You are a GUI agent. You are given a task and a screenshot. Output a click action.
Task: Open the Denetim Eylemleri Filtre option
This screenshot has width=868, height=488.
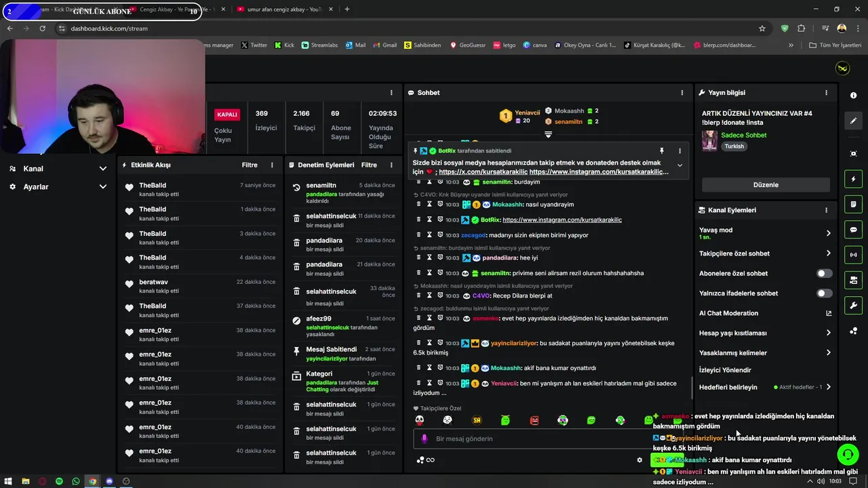point(369,165)
